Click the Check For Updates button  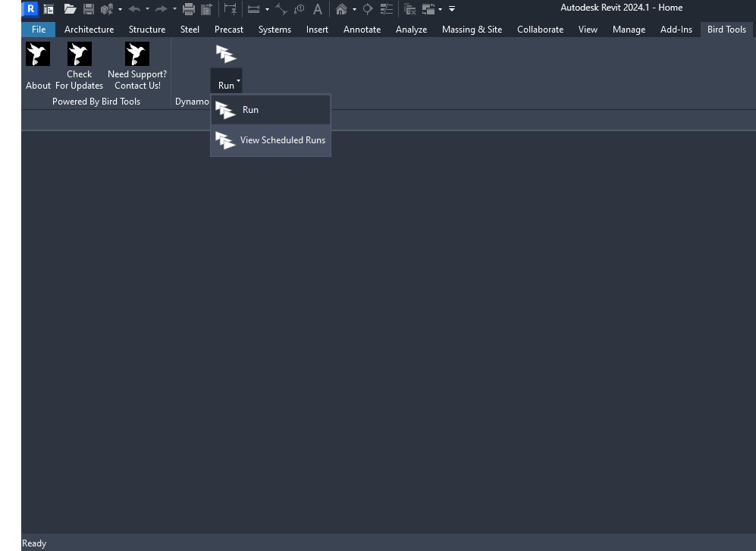point(79,66)
